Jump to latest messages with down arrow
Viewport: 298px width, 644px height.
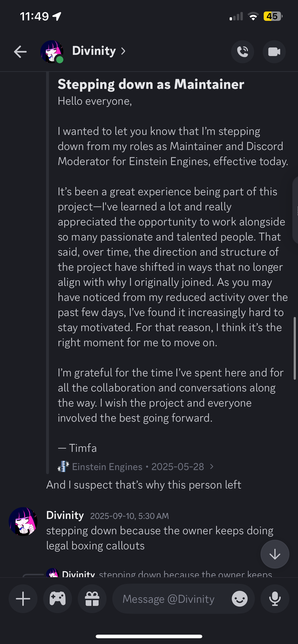click(x=275, y=554)
